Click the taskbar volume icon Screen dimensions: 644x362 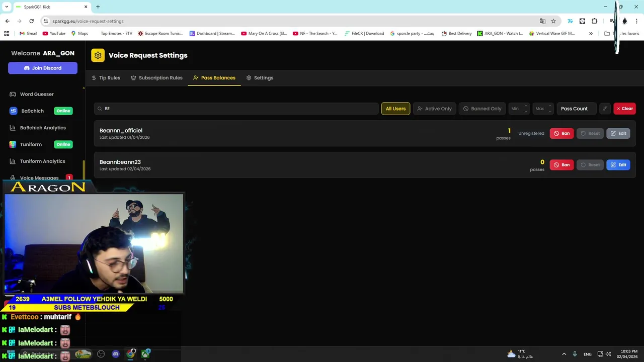point(608,354)
